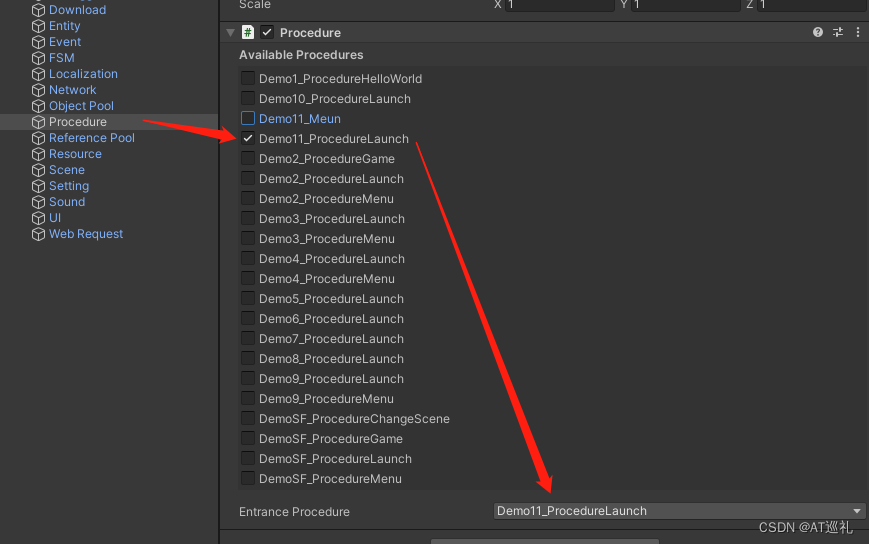Select Setting in the hierarchy
869x544 pixels.
tap(69, 186)
